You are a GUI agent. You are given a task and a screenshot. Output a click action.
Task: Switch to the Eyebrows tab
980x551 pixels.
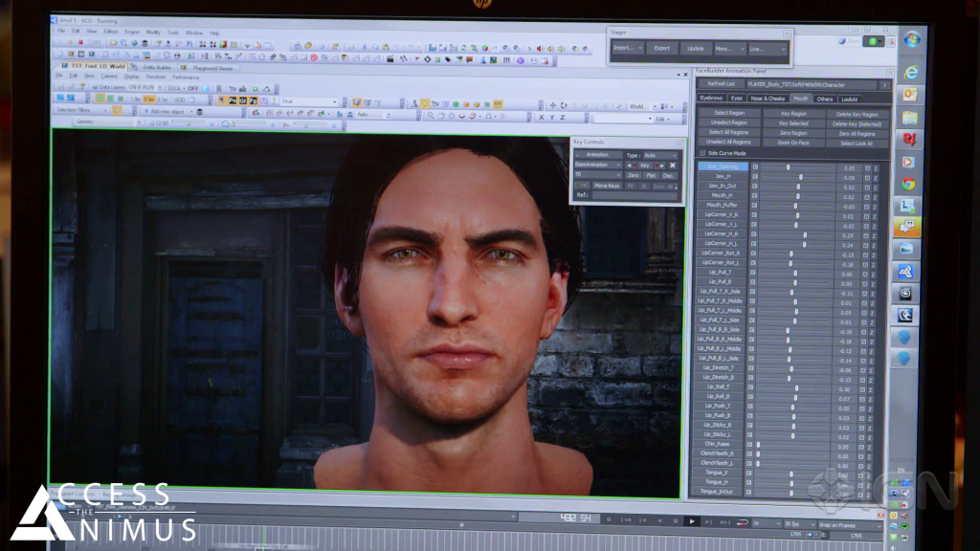[x=711, y=99]
